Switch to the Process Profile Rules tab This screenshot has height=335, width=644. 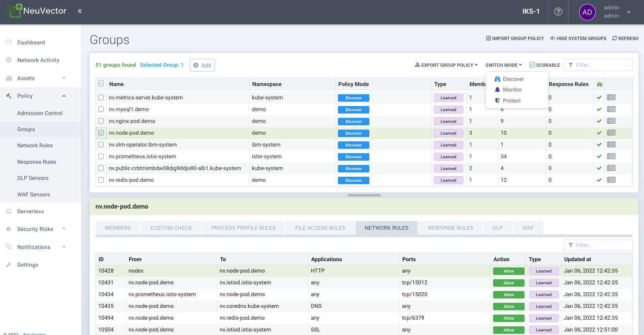(243, 228)
